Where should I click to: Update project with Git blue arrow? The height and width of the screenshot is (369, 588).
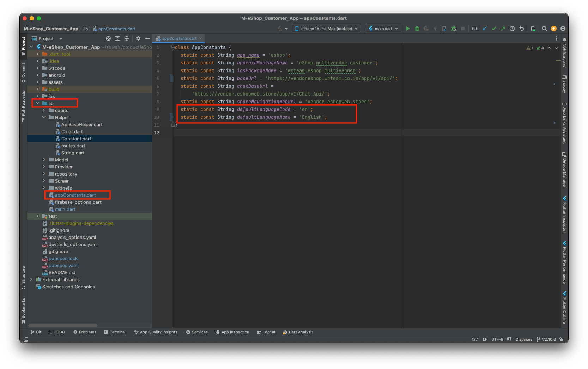point(485,29)
